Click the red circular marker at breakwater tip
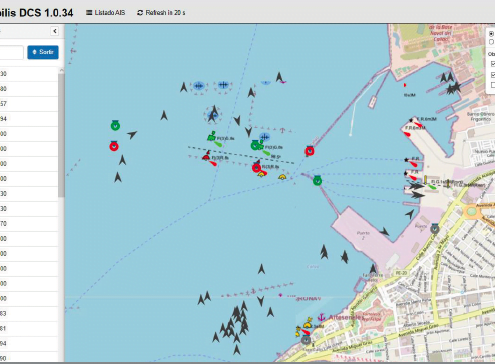Image resolution: width=495 pixels, height=364 pixels. 310,151
